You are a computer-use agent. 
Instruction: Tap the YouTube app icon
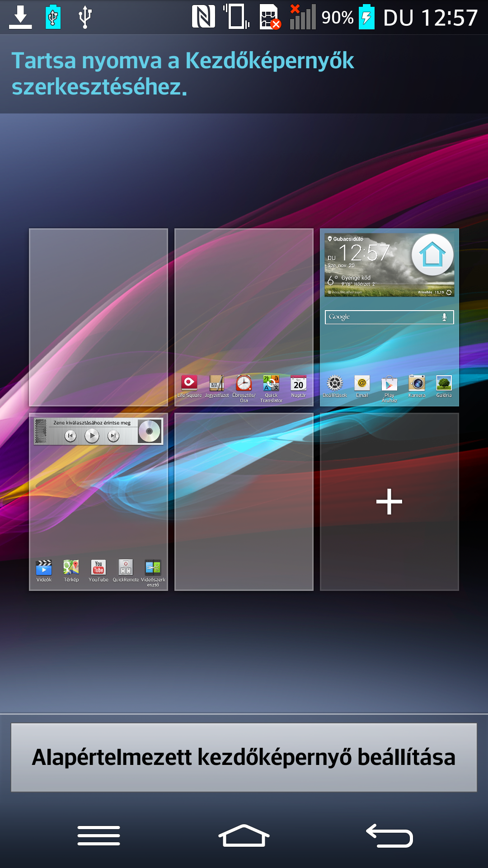tap(99, 568)
